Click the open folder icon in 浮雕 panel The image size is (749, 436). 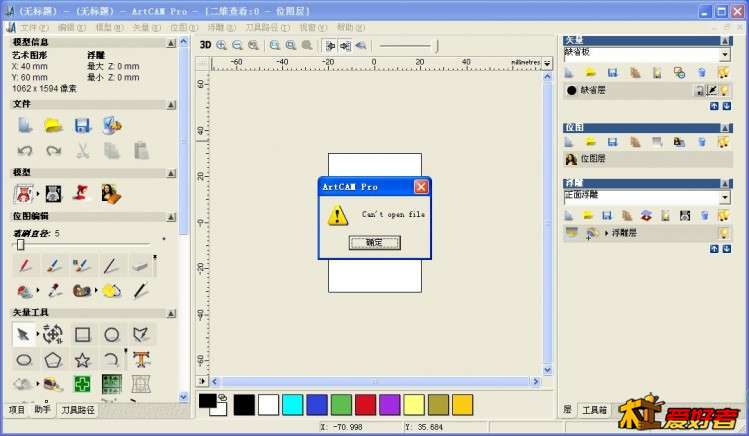[588, 216]
